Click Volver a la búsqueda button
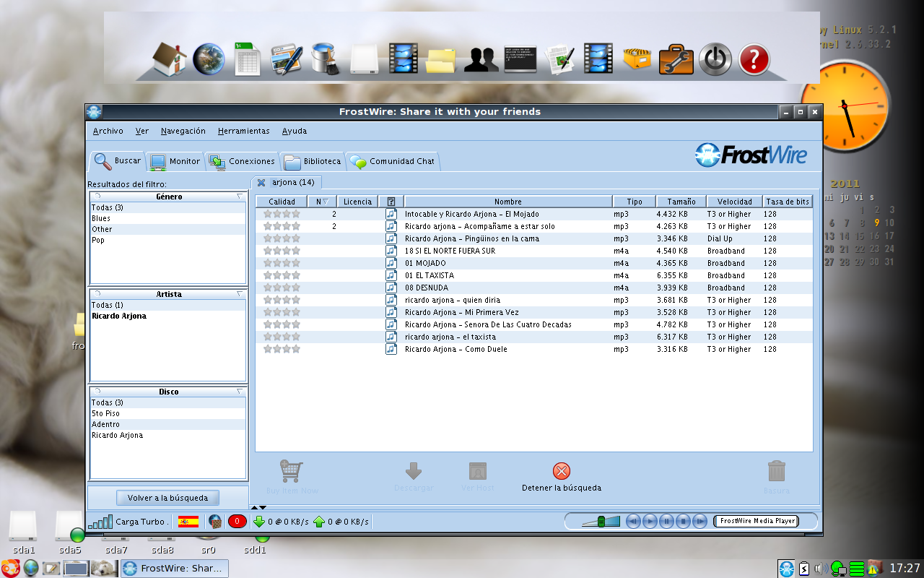This screenshot has width=924, height=578. [x=167, y=498]
